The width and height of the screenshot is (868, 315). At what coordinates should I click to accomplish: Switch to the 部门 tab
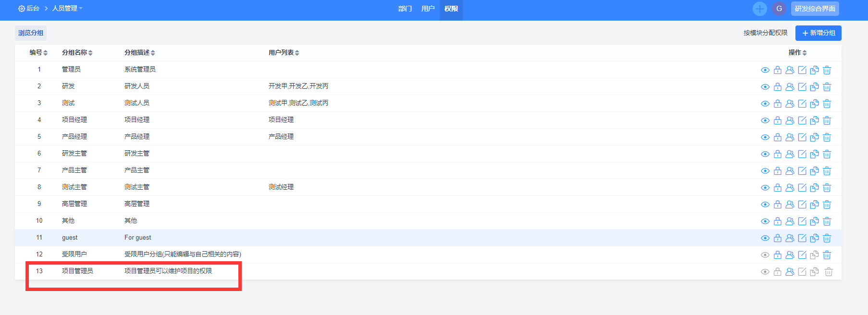(405, 9)
